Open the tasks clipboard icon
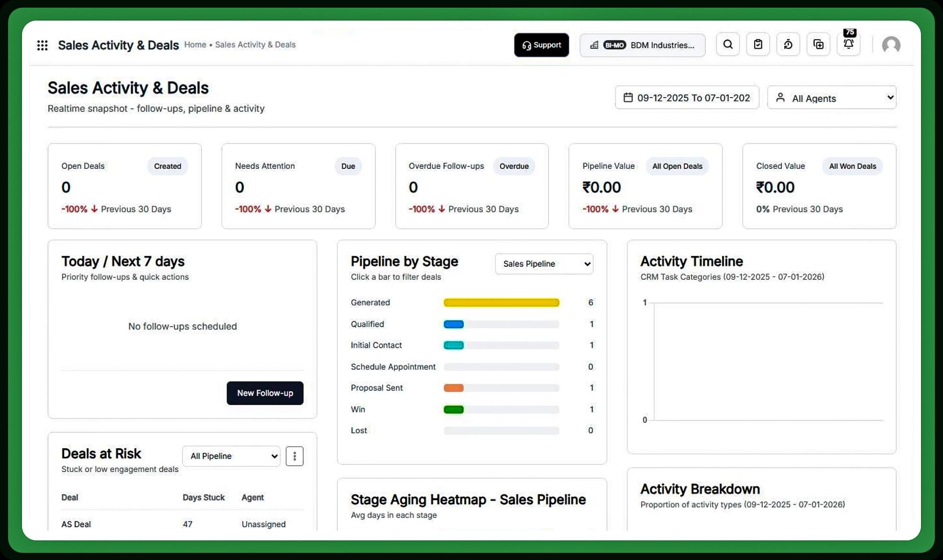Viewport: 943px width, 560px height. click(758, 44)
